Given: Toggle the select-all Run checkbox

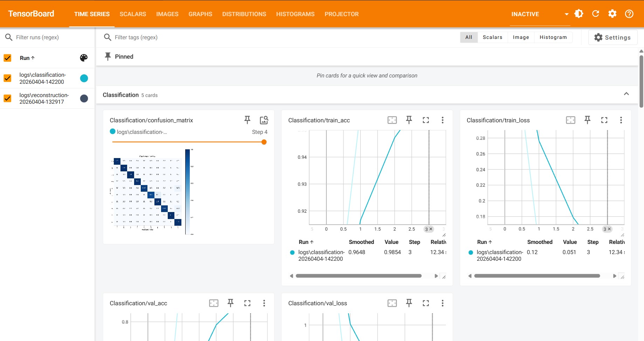Looking at the screenshot, I should click(7, 58).
